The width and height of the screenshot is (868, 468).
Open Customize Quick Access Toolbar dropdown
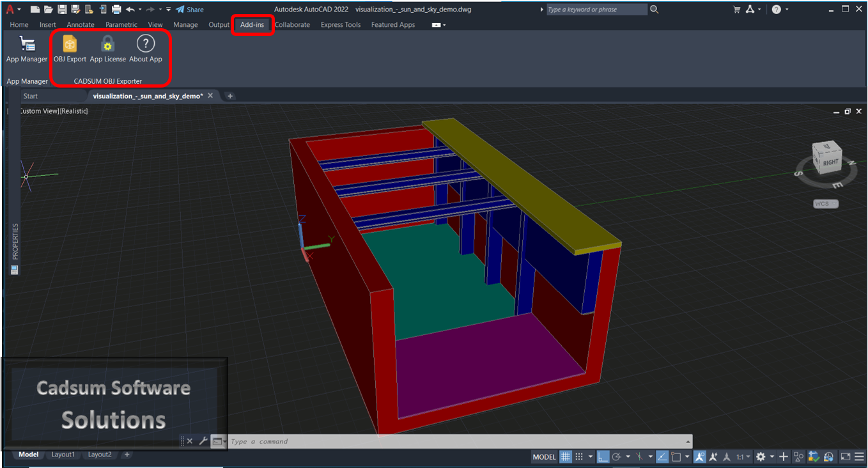tap(169, 10)
